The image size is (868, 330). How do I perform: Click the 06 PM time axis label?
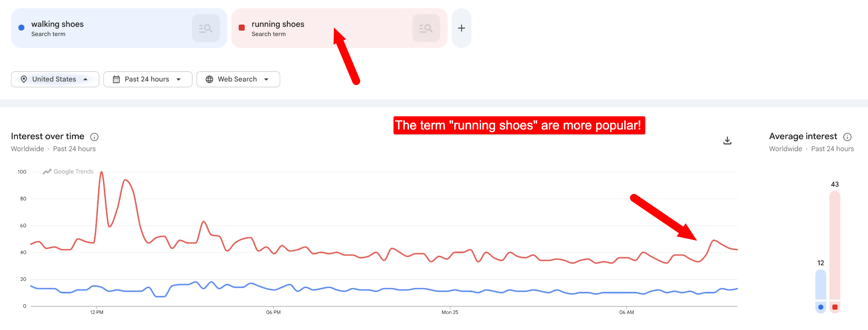273,312
